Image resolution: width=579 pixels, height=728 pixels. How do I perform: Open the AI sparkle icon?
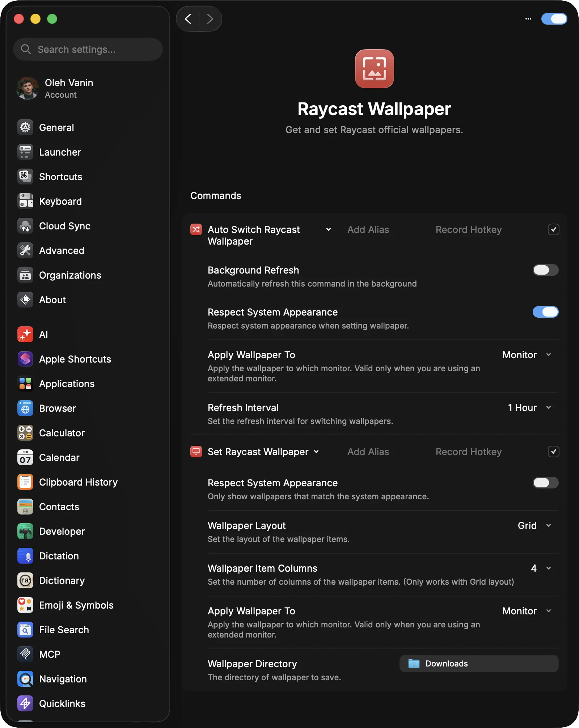click(x=25, y=334)
